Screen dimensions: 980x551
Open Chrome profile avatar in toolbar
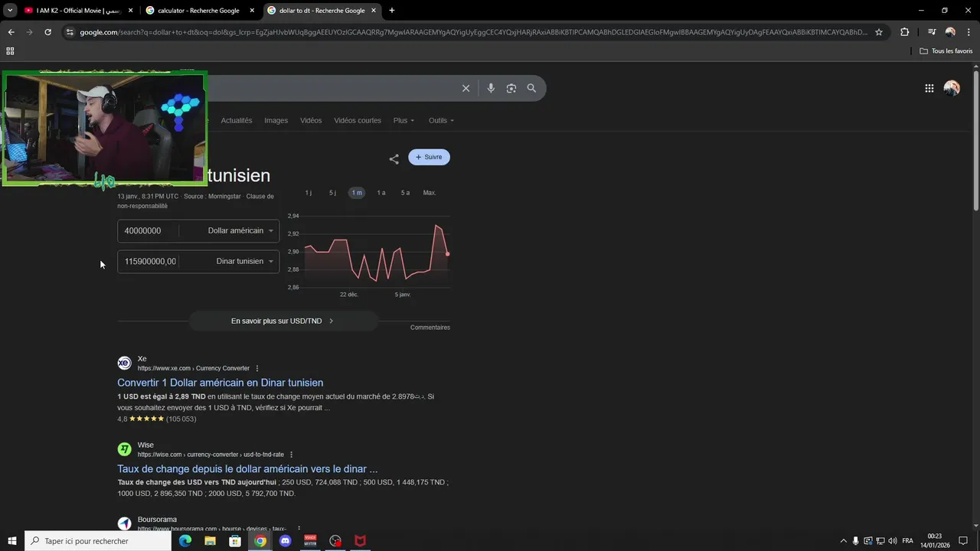click(950, 32)
